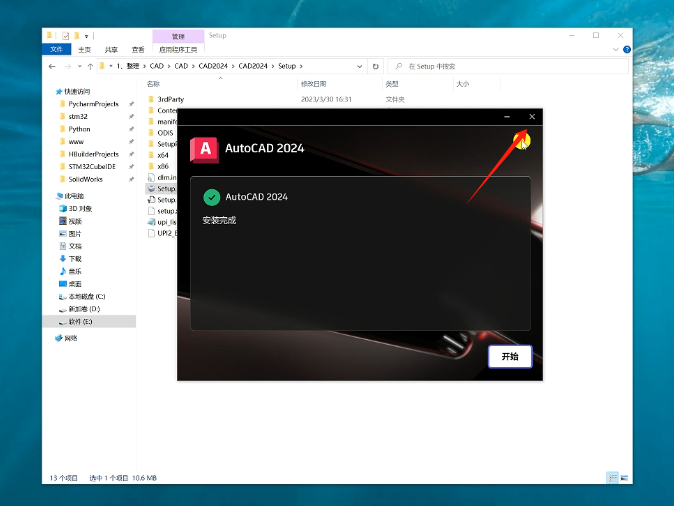
Task: Click the Setup breadcrumb segment
Action: (x=287, y=66)
